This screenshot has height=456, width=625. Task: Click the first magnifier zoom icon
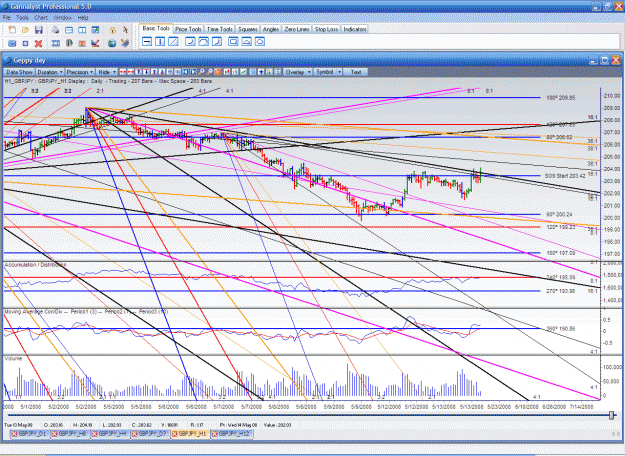tap(201, 72)
